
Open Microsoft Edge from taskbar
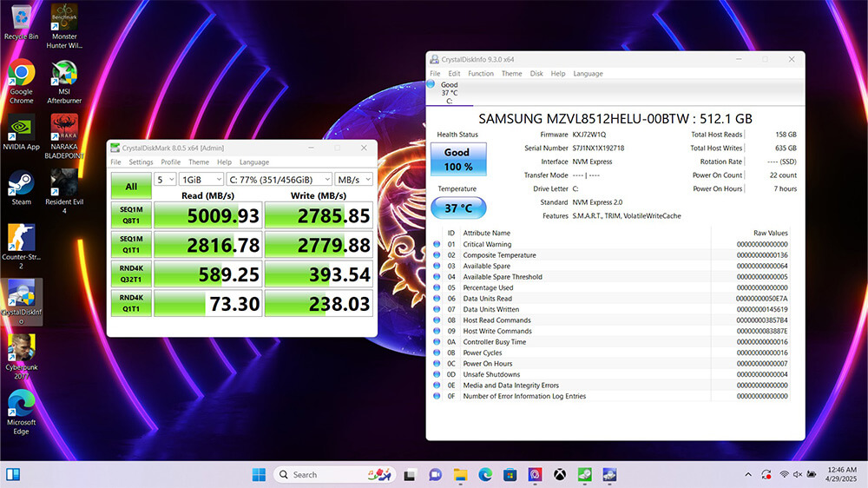[x=485, y=475]
